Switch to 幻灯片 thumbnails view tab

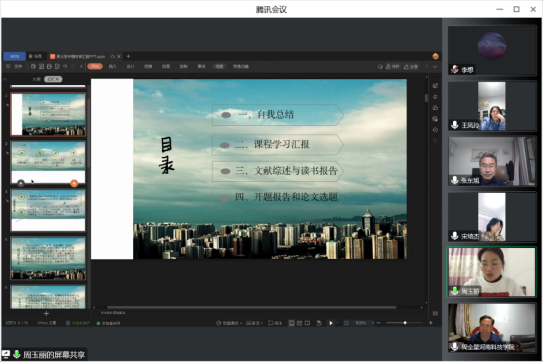pos(53,79)
